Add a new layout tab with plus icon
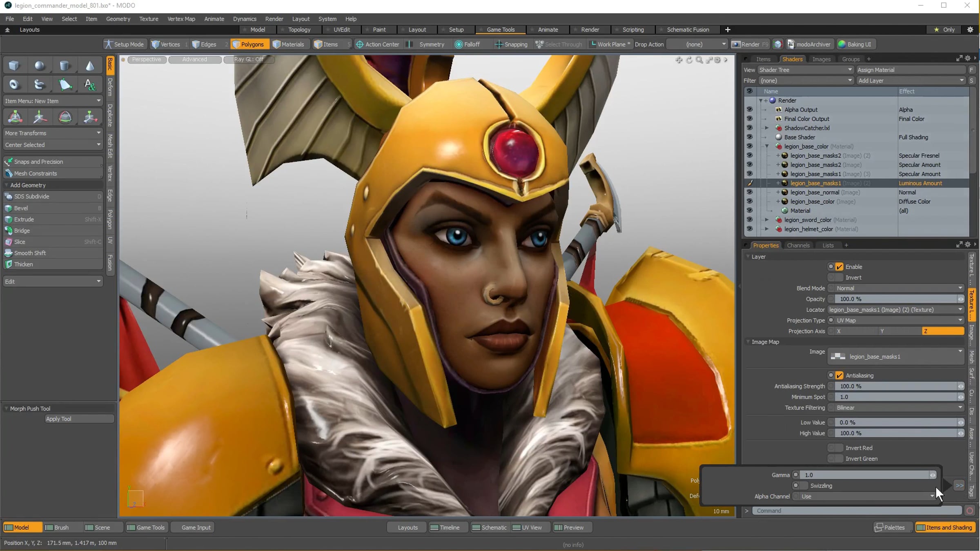The width and height of the screenshot is (980, 551). [728, 30]
